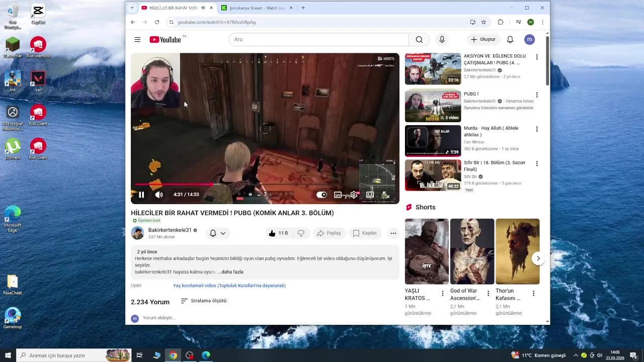Show next Shorts with the right arrow
The image size is (644, 362).
pos(538,258)
